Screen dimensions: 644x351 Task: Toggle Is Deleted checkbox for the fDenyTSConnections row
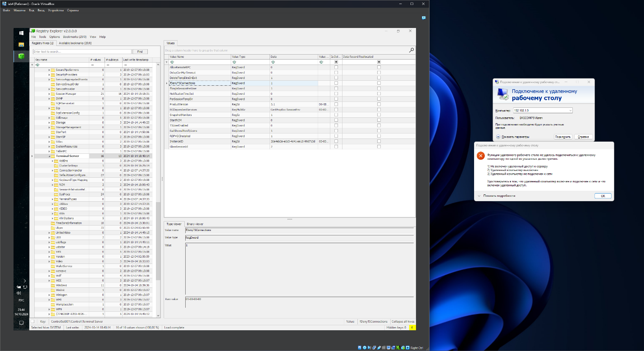click(336, 83)
